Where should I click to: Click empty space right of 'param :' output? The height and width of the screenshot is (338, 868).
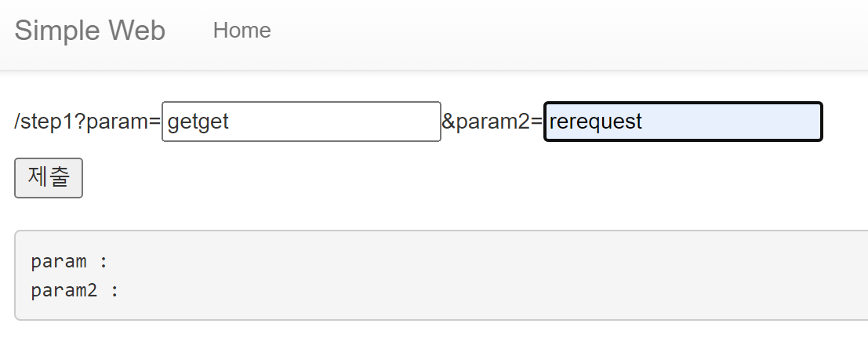tap(443, 261)
